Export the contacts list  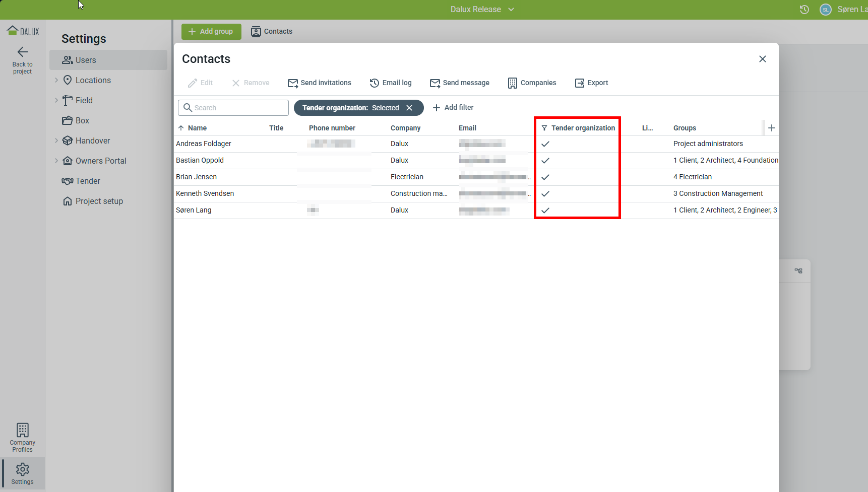(x=592, y=83)
